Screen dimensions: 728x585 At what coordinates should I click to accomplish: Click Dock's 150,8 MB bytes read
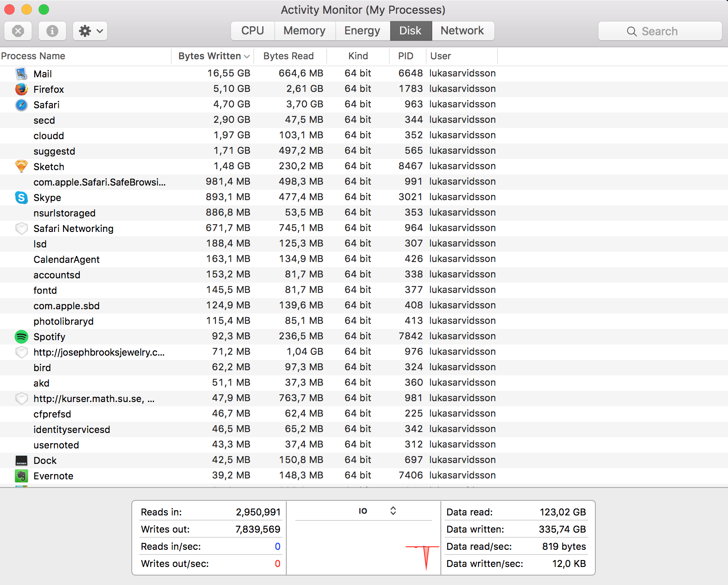pyautogui.click(x=301, y=460)
